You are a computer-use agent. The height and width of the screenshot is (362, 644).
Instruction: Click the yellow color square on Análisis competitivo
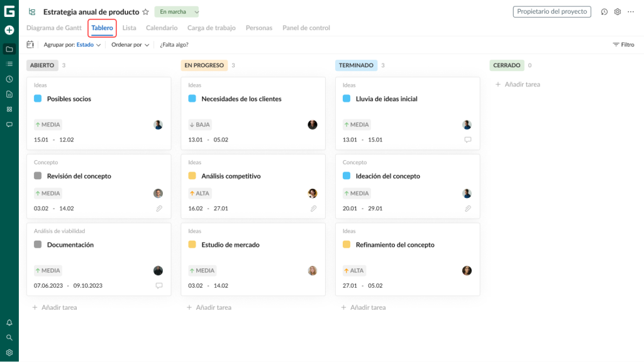click(x=192, y=176)
